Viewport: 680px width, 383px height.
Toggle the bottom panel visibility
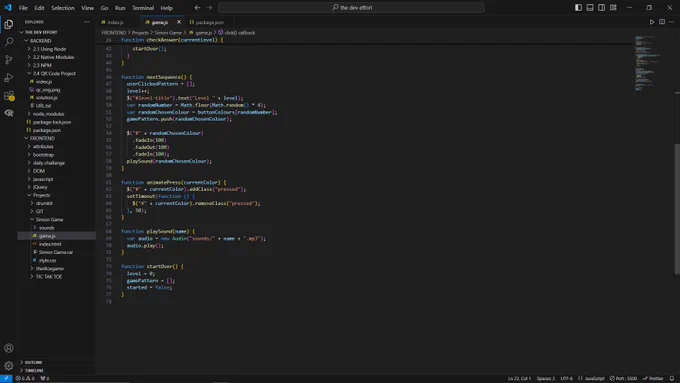(x=590, y=7)
